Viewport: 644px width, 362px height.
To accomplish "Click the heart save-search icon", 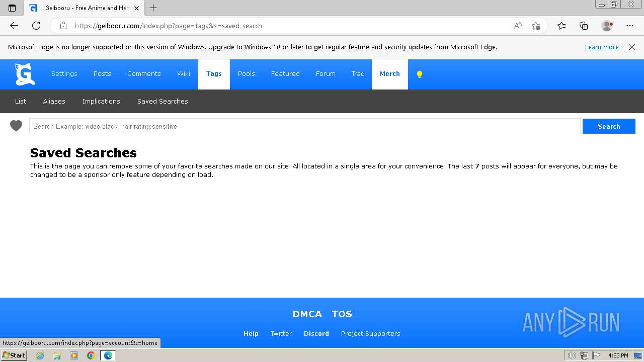I will tap(16, 126).
